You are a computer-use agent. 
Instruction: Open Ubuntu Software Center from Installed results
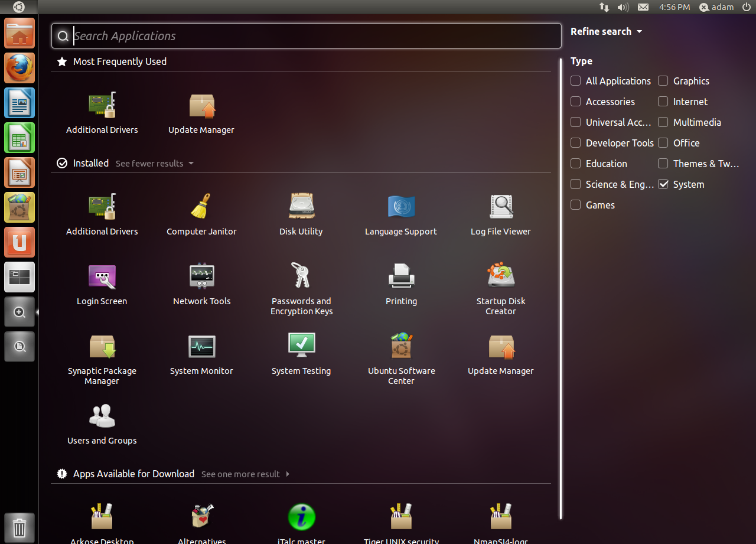tap(402, 359)
